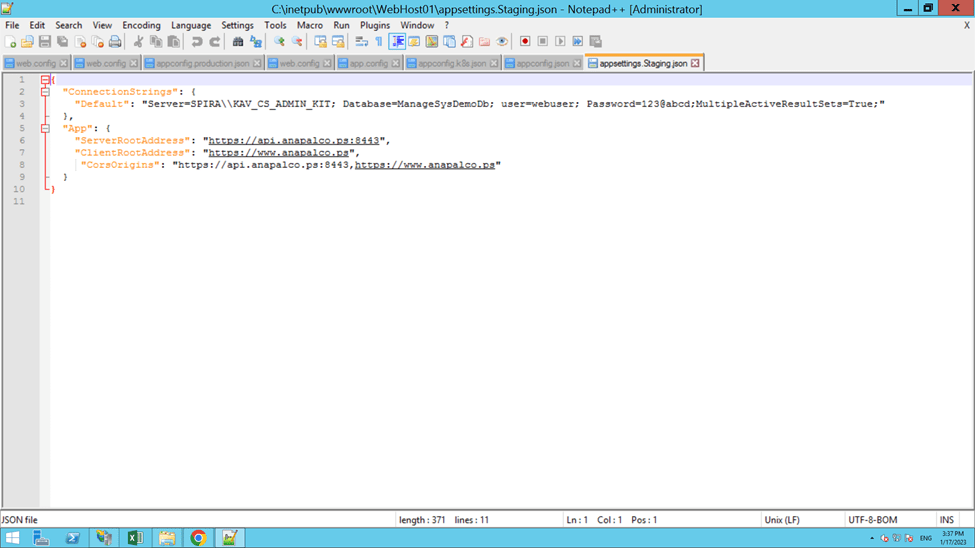Screen dimensions: 975x548
Task: Click the Copy toolbar icon
Action: tap(156, 42)
